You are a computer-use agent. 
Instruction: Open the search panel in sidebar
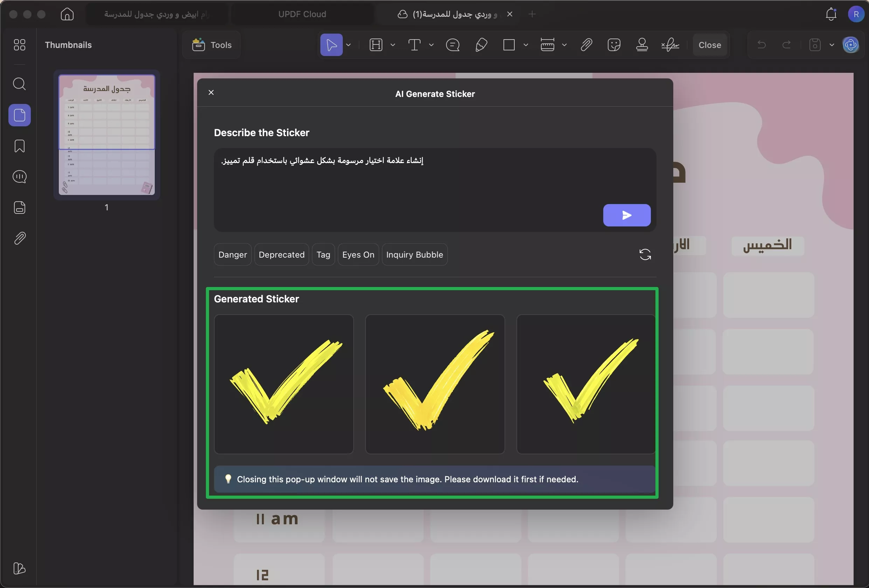[x=20, y=84]
